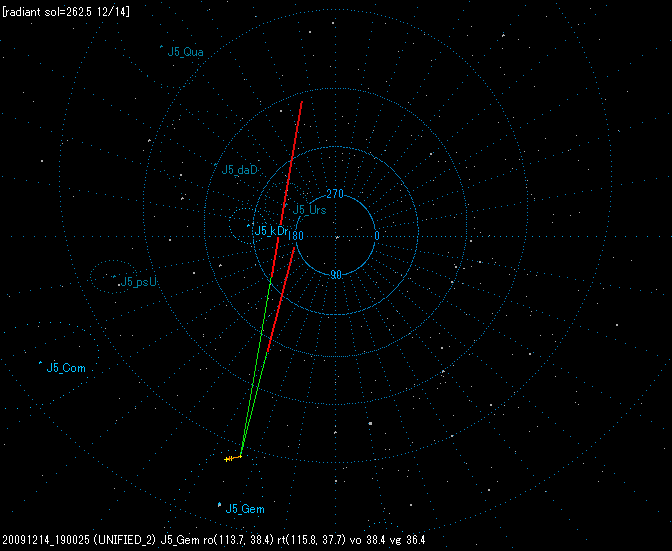Click the radiant sol=262.5 header text
This screenshot has width=672, height=551.
point(66,12)
